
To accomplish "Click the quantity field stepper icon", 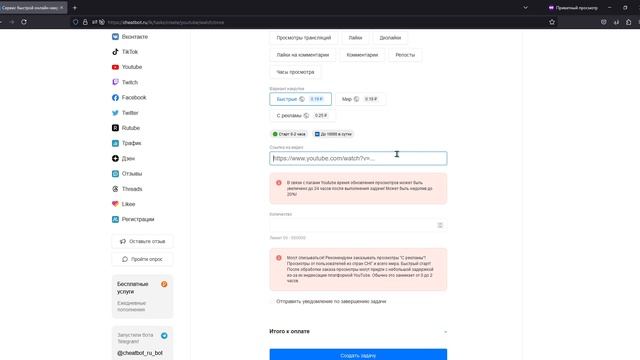I will 440,225.
